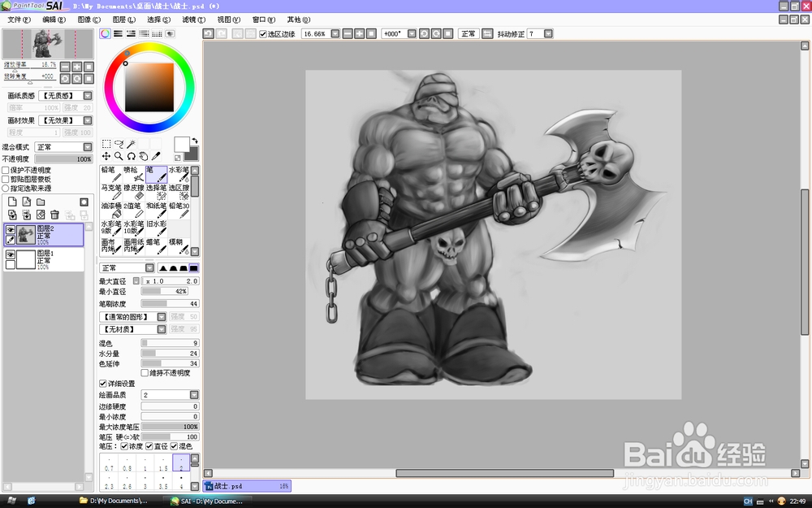Activate the zoom magnifier tool
Screen dimensions: 812x508
[119, 156]
